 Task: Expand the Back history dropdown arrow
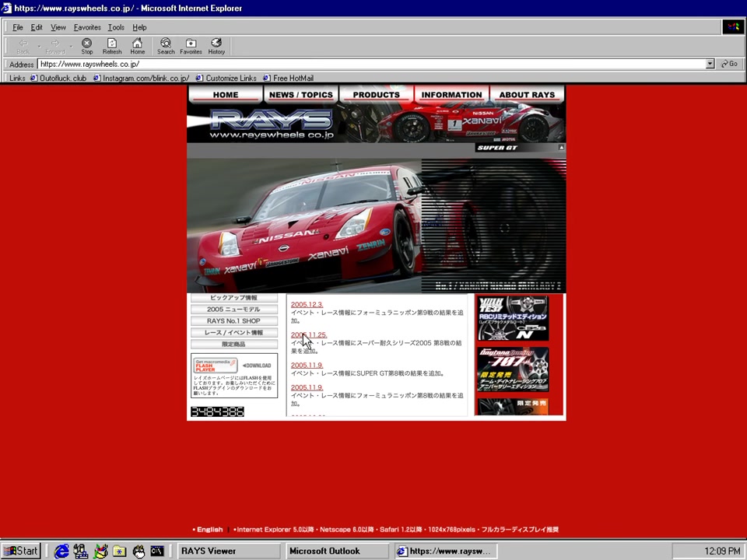tap(39, 46)
